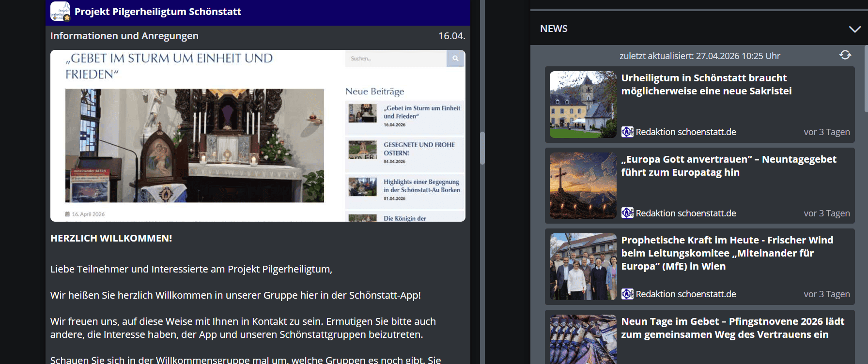Click the Pfingstnovene booklets thumbnail
Image resolution: width=868 pixels, height=364 pixels.
(583, 339)
